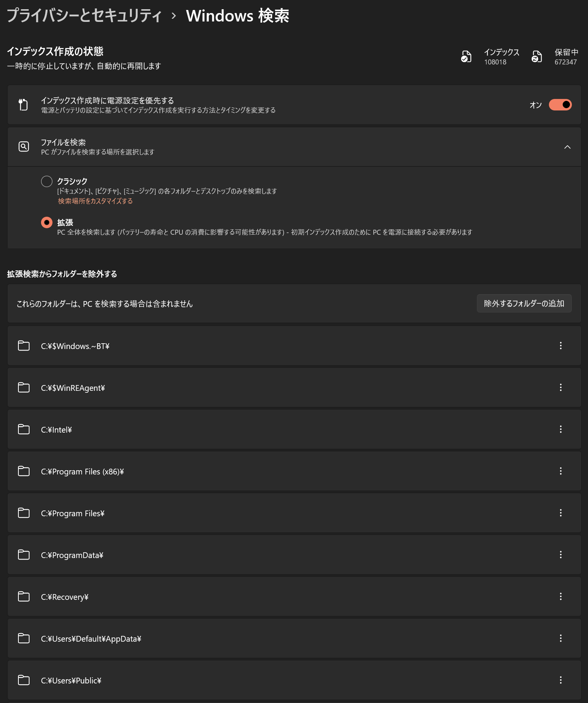The width and height of the screenshot is (588, 703).
Task: Click the pending files (保留中) icon
Action: (537, 56)
